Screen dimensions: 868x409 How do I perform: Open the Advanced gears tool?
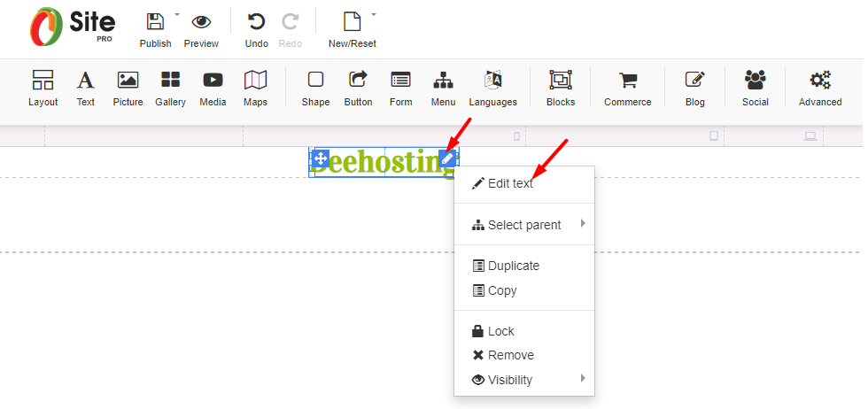click(x=820, y=88)
